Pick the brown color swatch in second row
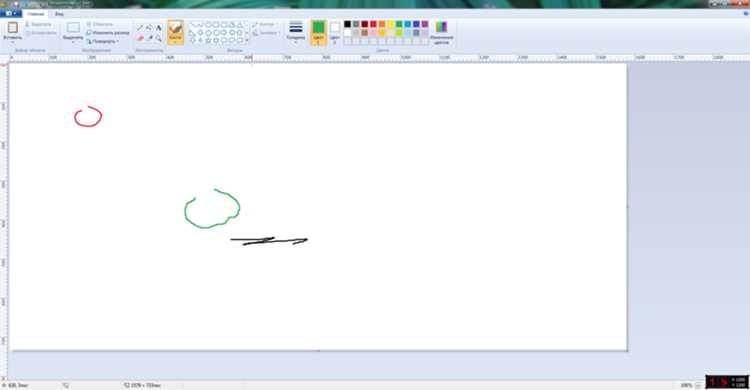Screen dimensions: 750x390 coord(364,33)
